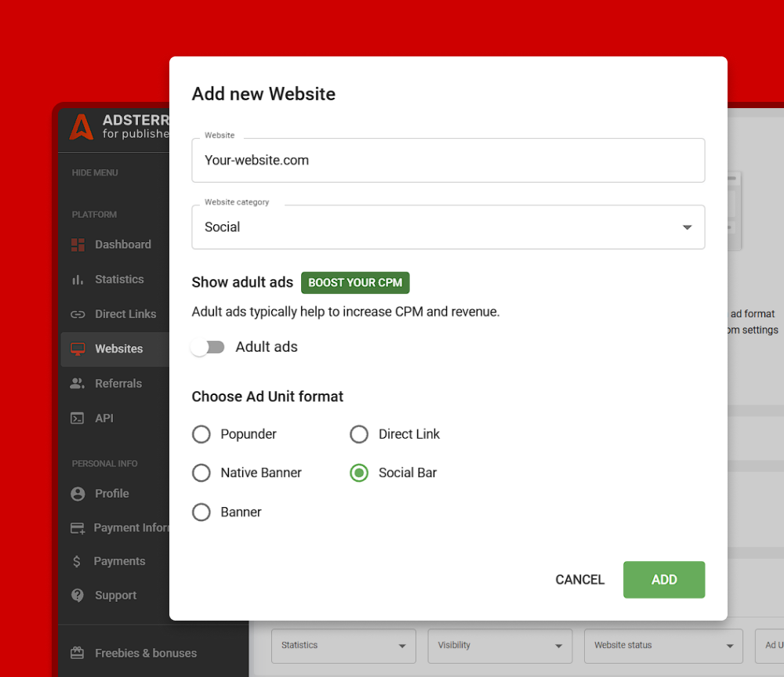
Task: Open the Visibility filter dropdown
Action: (x=499, y=645)
